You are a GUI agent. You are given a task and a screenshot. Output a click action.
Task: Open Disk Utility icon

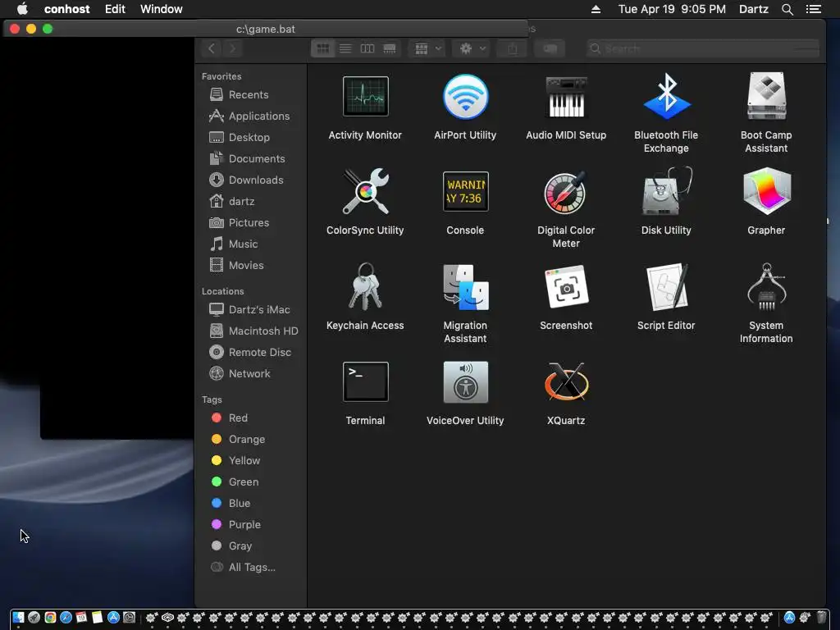[666, 191]
